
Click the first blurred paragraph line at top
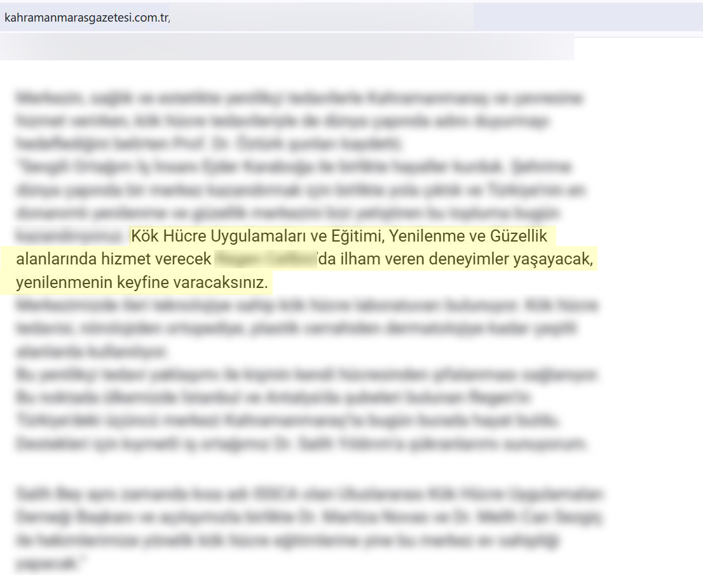pyautogui.click(x=299, y=99)
